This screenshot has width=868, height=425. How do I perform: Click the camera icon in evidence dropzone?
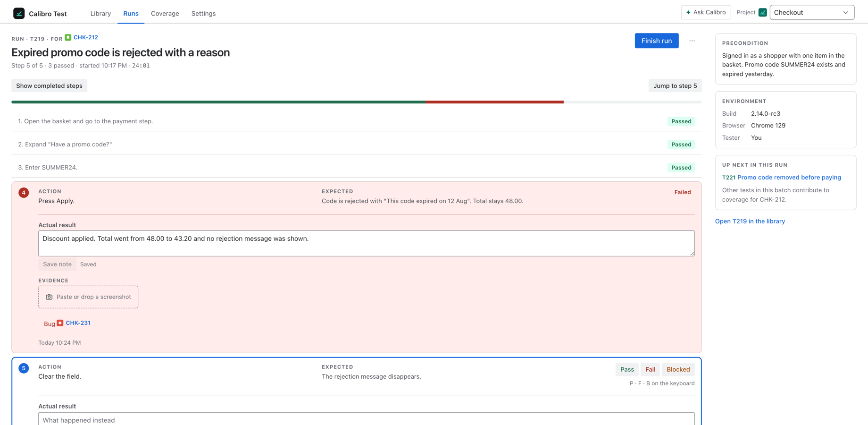click(x=49, y=297)
